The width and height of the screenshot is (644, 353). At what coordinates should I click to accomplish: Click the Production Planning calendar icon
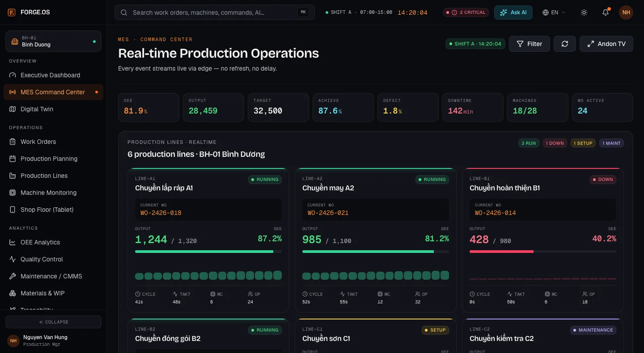13,159
